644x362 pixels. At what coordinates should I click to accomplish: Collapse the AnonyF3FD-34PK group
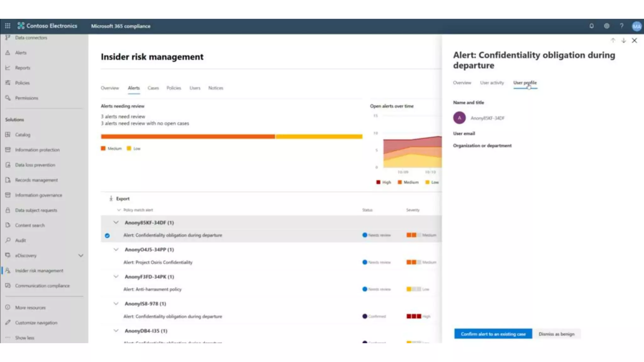coord(116,277)
